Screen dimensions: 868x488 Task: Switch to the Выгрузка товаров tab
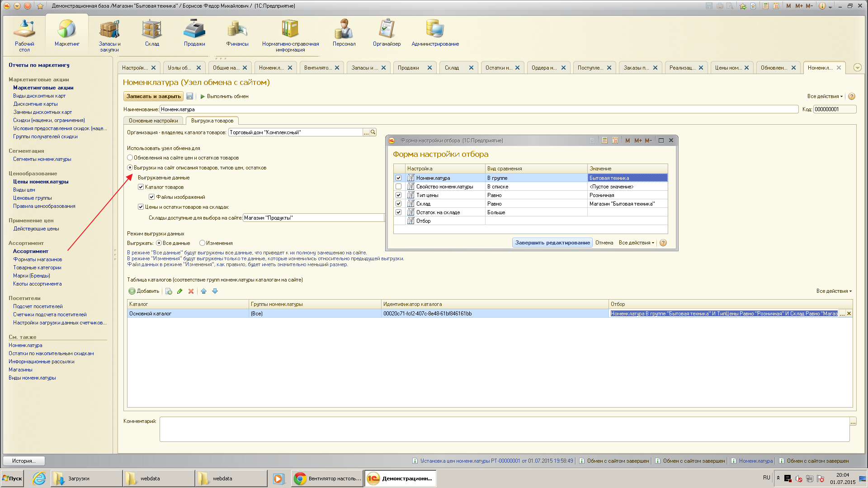212,121
